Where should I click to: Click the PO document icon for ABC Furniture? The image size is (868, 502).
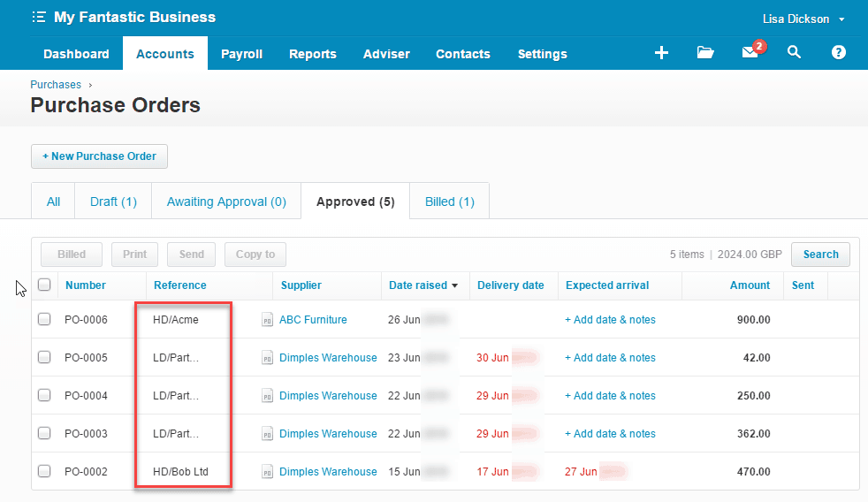(267, 320)
